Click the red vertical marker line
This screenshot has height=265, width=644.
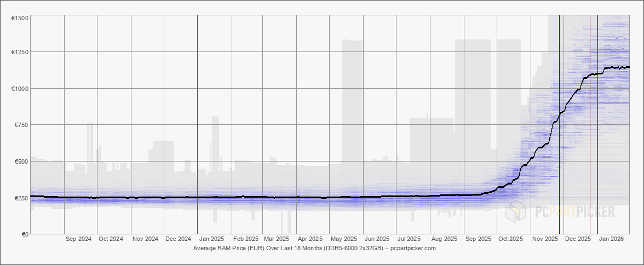[x=590, y=124]
